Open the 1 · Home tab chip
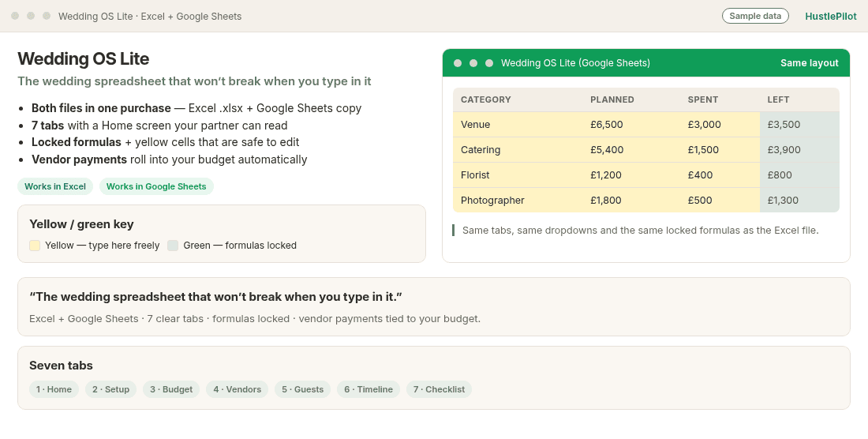 [54, 389]
